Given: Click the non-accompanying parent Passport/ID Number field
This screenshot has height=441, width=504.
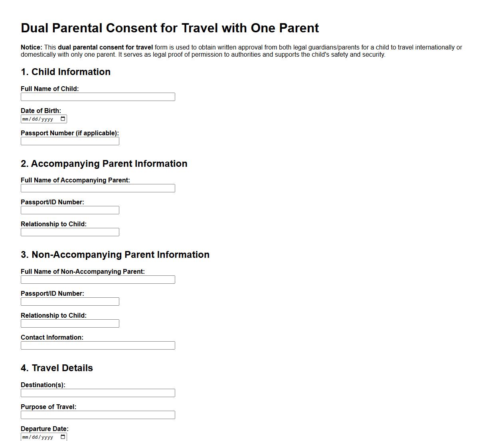Looking at the screenshot, I should 70,301.
